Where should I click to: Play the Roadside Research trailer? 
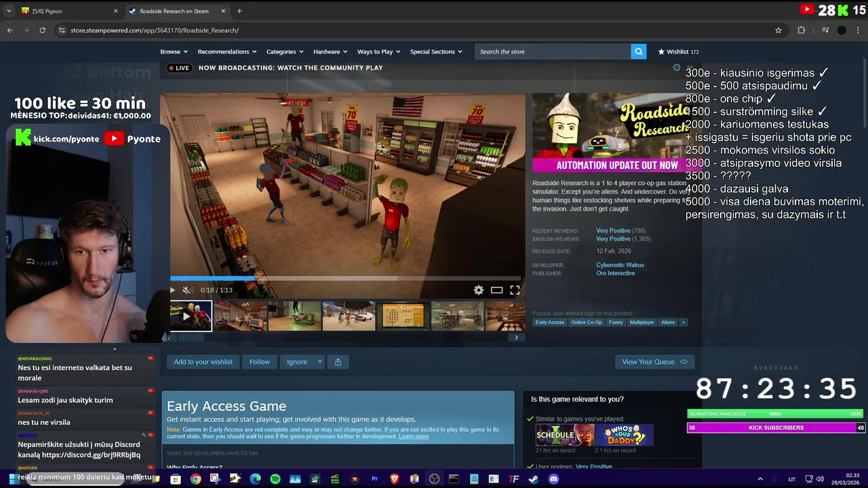(x=172, y=290)
